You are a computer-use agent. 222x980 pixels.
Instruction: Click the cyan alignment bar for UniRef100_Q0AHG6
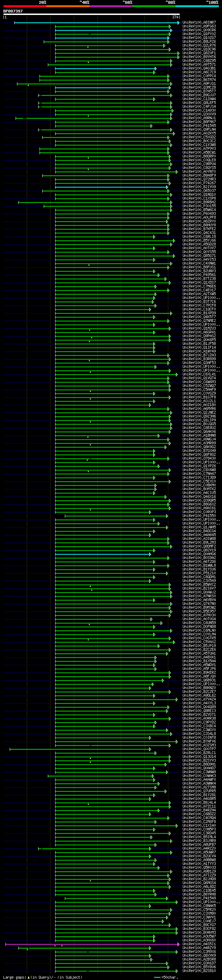[103, 554]
